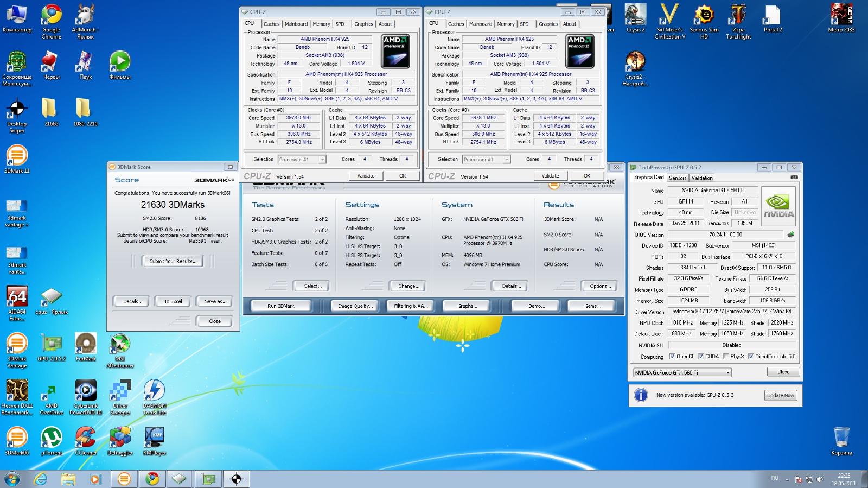Screen dimensions: 868x488
Task: Toggle the PhysX checkbox in GPU-Z
Action: 726,357
